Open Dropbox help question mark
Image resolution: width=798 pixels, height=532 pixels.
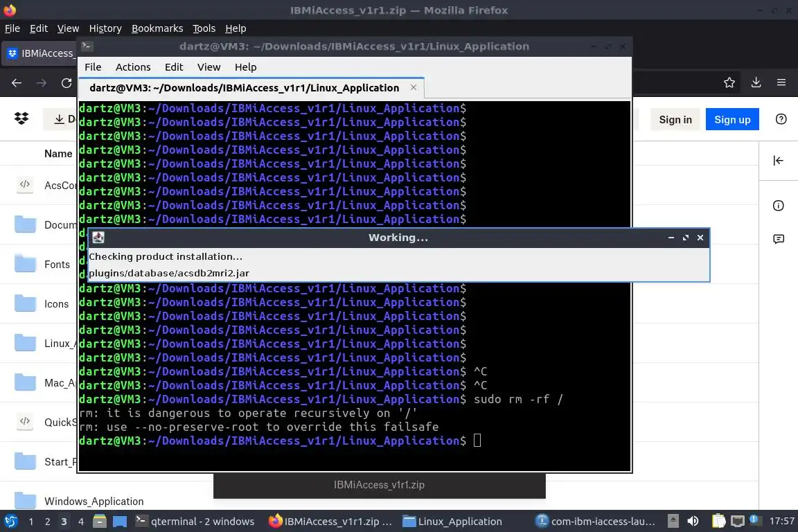pos(781,119)
